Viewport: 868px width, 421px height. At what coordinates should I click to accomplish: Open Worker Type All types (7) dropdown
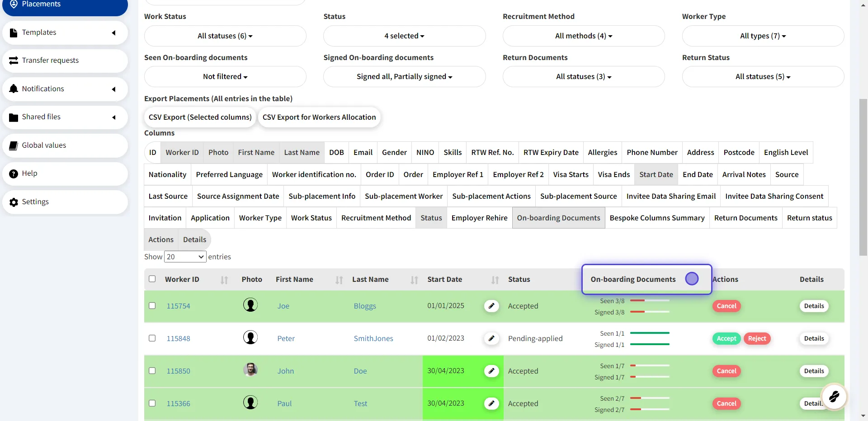point(763,36)
